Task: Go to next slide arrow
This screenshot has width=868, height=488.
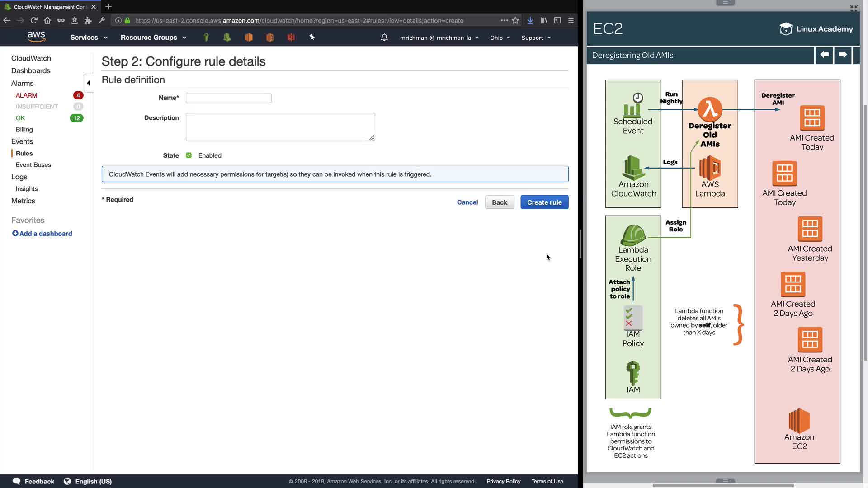Action: [843, 55]
